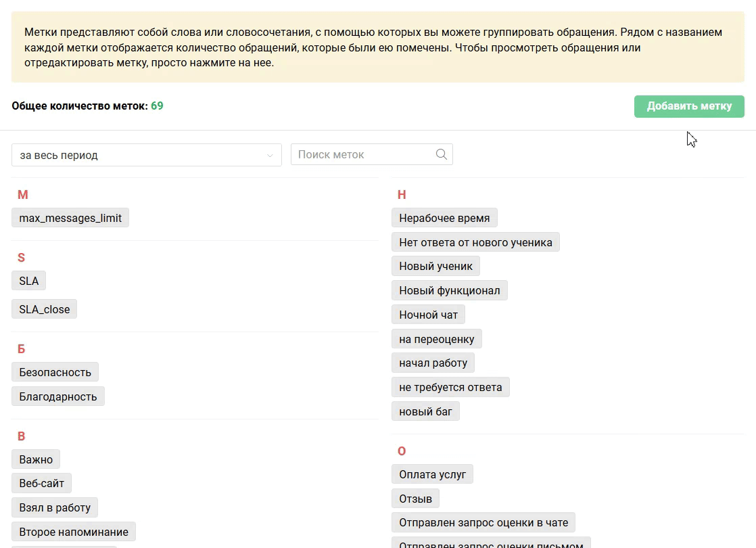Select the 'Новый ученик' tag
Image resolution: width=756 pixels, height=548 pixels.
pos(436,266)
